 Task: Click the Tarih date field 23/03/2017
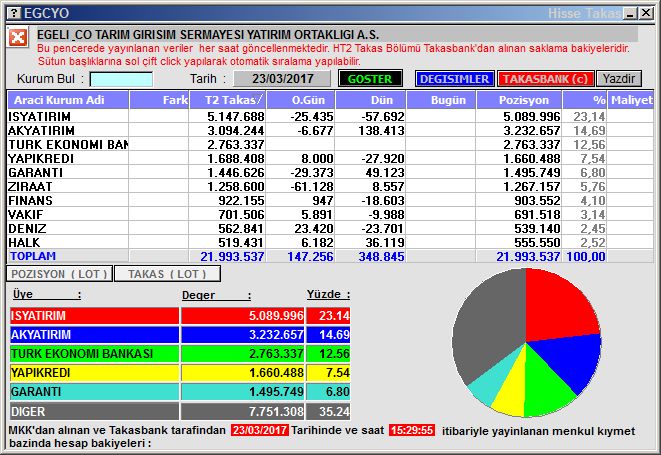(x=282, y=79)
